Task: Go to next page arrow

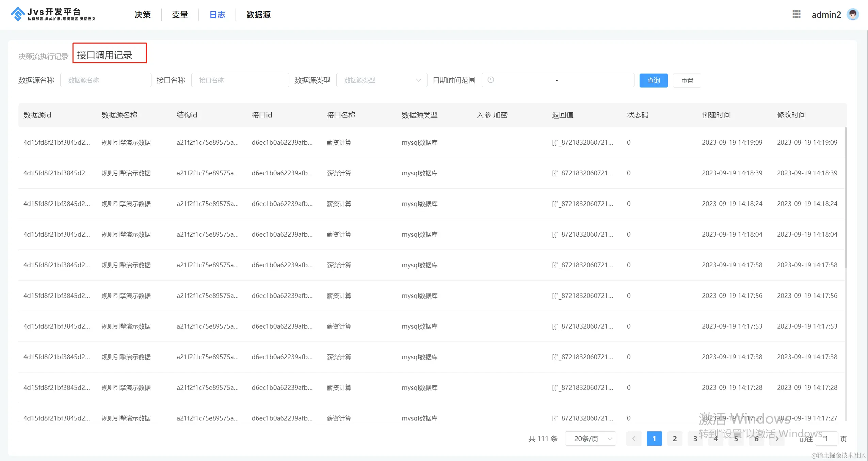Action: pyautogui.click(x=777, y=439)
